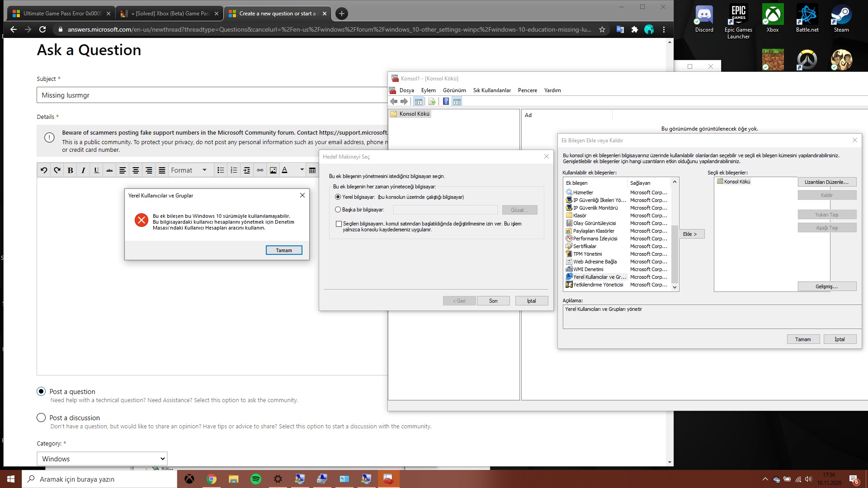
Task: Select Başka bir bilgisayar radio button
Action: pos(339,209)
